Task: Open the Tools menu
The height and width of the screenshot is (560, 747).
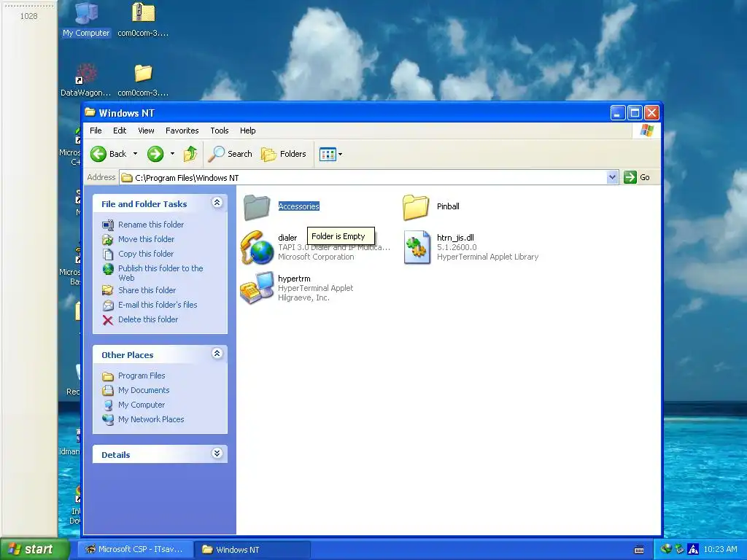Action: [x=219, y=131]
